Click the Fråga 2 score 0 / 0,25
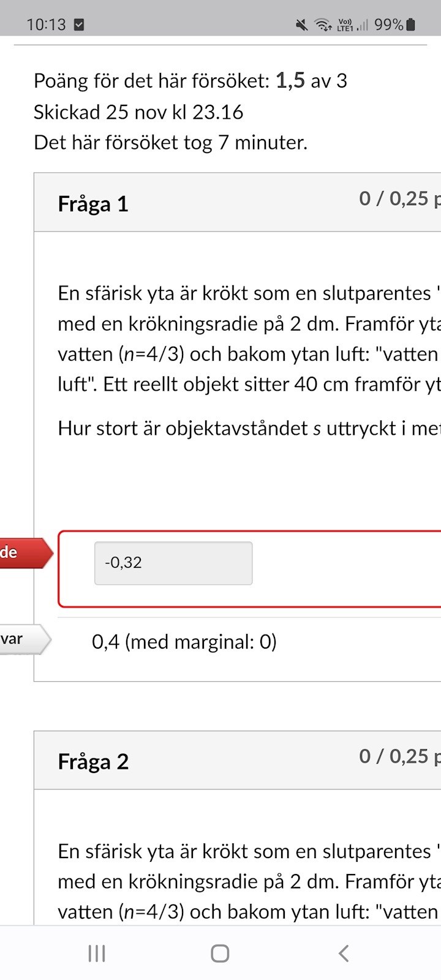The image size is (441, 980). pos(397,756)
